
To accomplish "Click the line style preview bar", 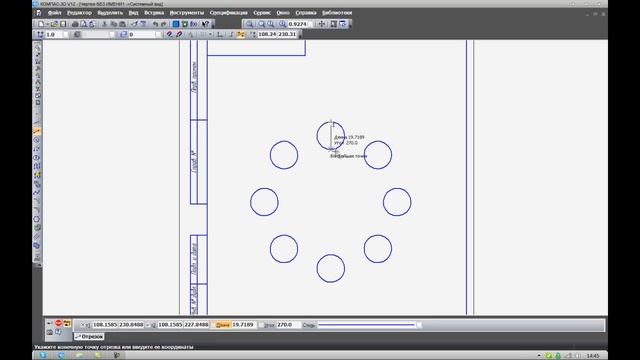I will (x=367, y=325).
